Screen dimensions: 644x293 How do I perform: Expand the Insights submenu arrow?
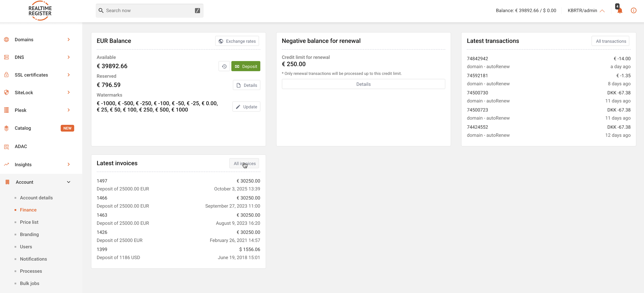point(69,164)
